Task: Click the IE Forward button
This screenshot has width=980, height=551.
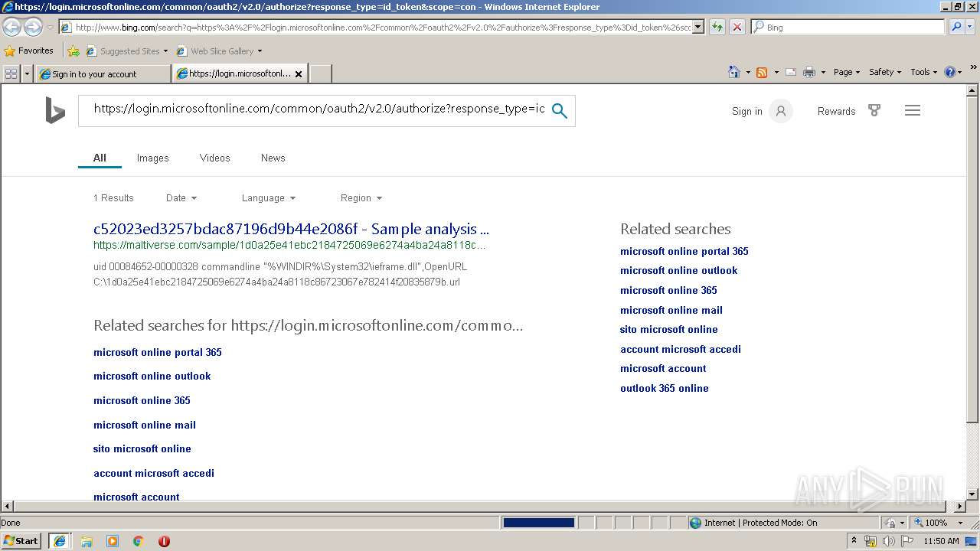Action: (33, 27)
